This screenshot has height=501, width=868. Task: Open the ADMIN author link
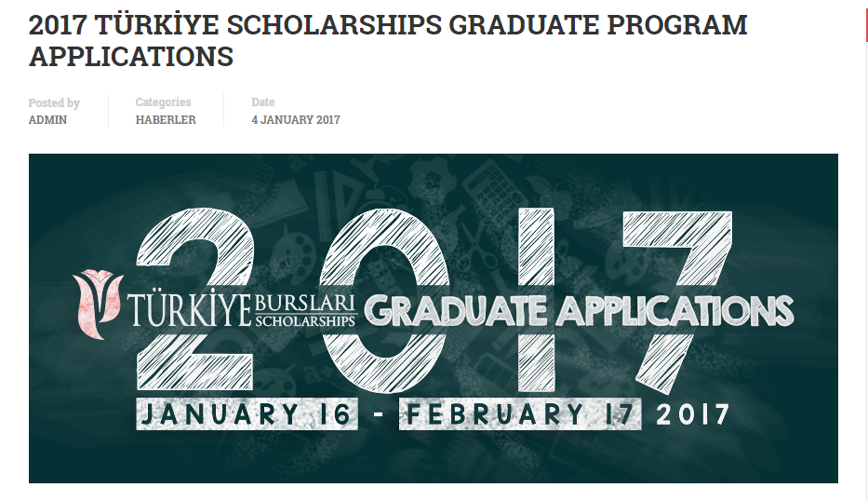(x=47, y=120)
